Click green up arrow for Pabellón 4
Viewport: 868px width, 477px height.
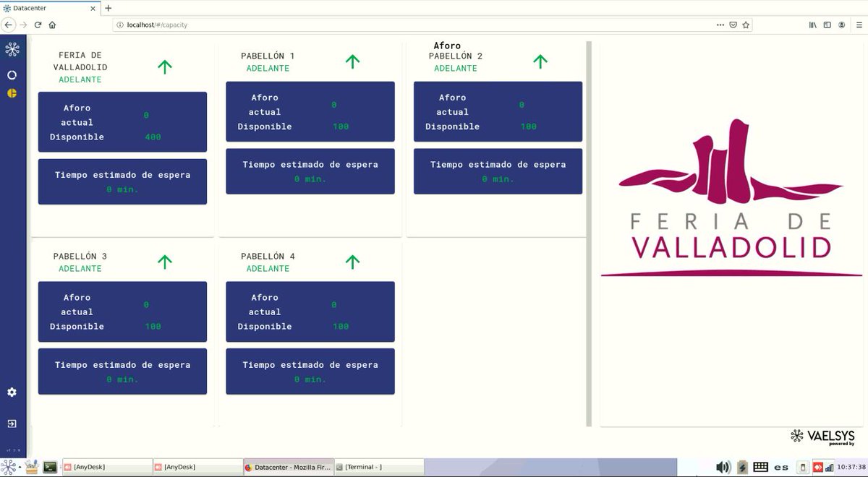(352, 262)
